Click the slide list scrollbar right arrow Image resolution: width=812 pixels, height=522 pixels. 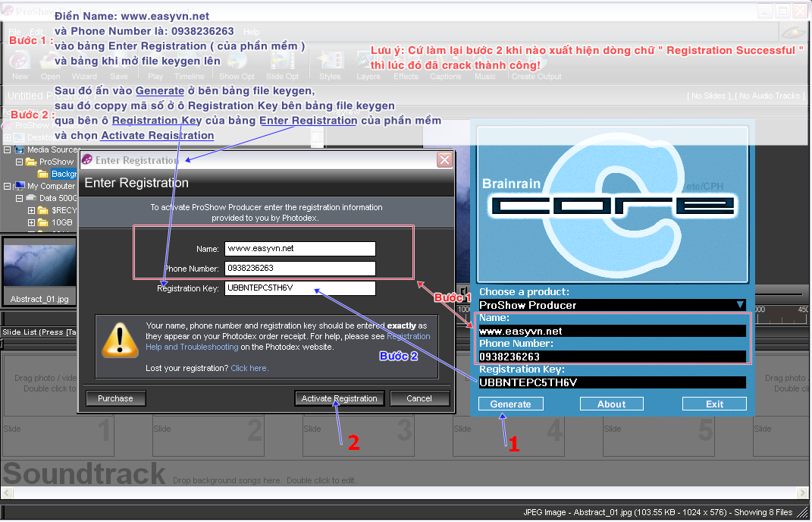[802, 492]
